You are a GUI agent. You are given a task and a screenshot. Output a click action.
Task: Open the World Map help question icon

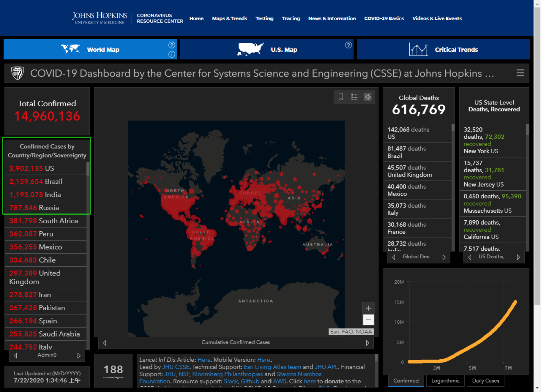tap(172, 45)
